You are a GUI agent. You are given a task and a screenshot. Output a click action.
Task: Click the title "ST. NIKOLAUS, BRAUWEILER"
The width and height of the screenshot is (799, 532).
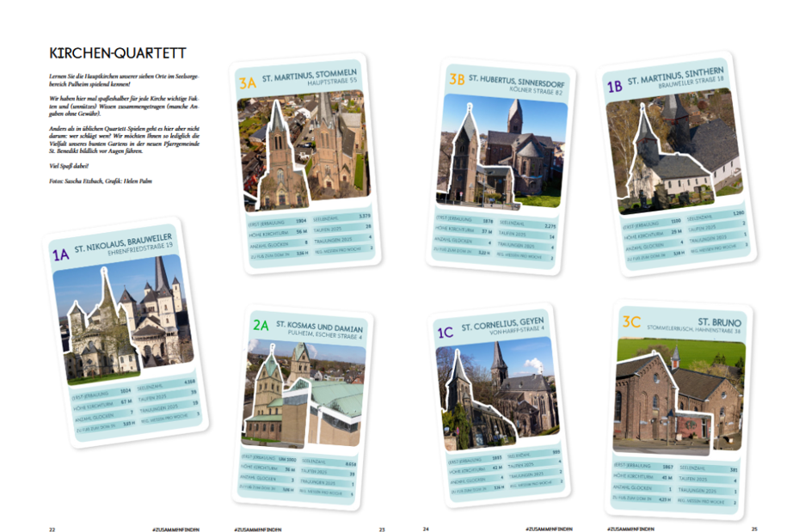click(x=123, y=243)
